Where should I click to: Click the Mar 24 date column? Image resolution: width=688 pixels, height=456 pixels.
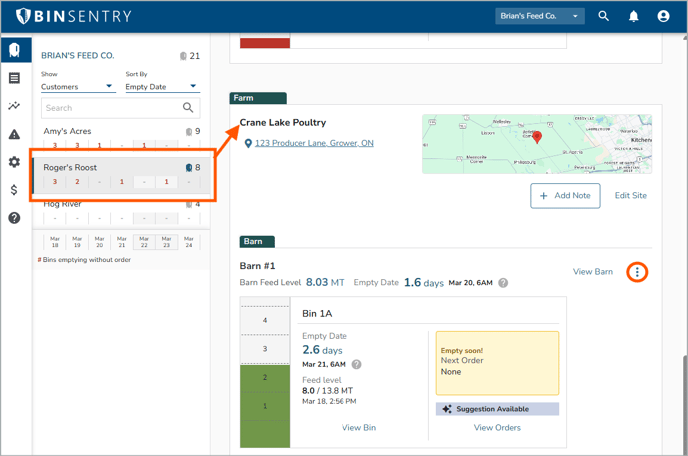click(x=189, y=242)
